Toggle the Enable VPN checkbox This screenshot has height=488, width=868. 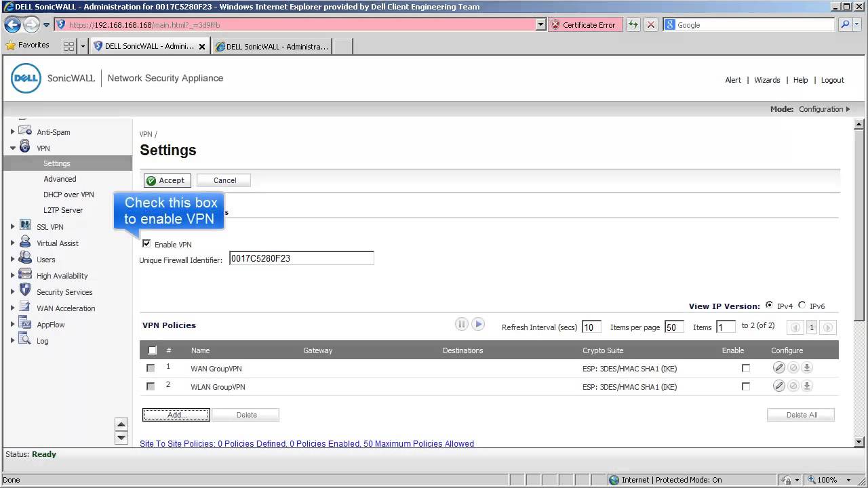point(146,243)
